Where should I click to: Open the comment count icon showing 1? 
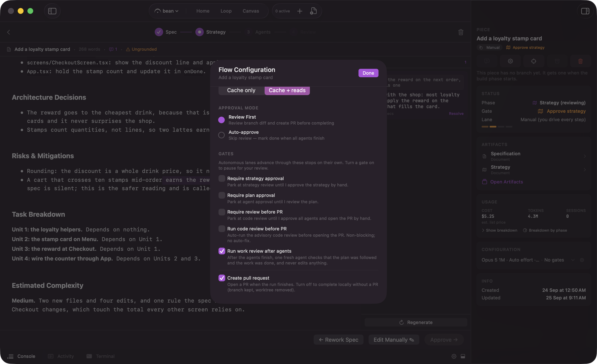pyautogui.click(x=113, y=49)
